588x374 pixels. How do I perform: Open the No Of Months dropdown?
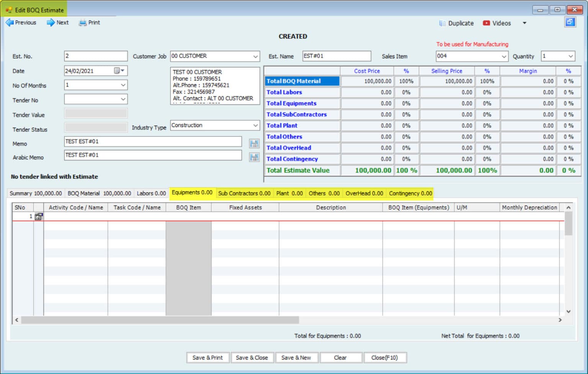(123, 85)
